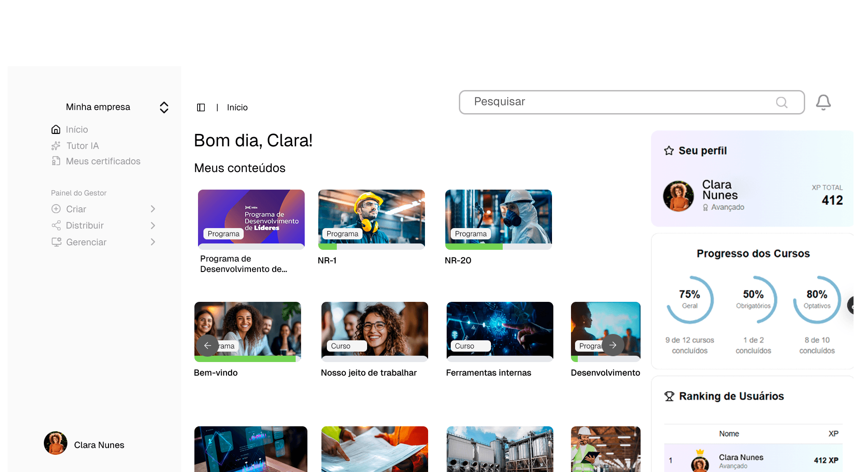The height and width of the screenshot is (472, 868).
Task: Go to Início in the sidebar
Action: [x=77, y=129]
